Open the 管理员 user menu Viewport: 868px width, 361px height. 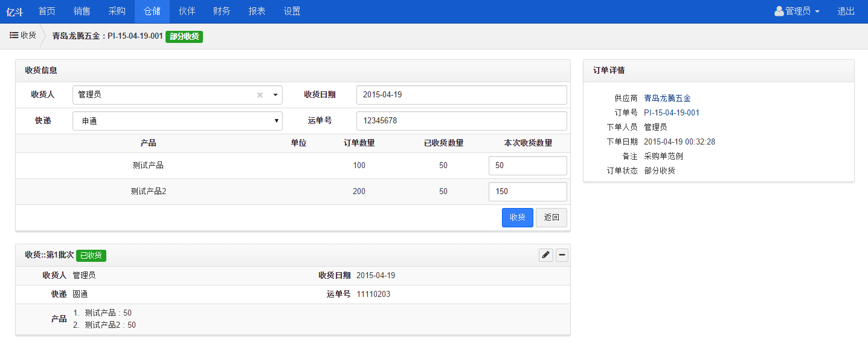797,11
